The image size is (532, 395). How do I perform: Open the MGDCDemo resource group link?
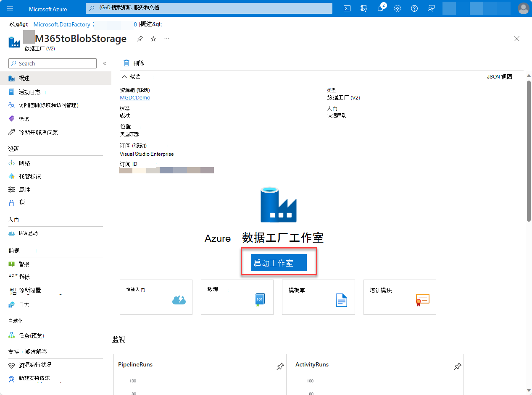click(x=135, y=97)
